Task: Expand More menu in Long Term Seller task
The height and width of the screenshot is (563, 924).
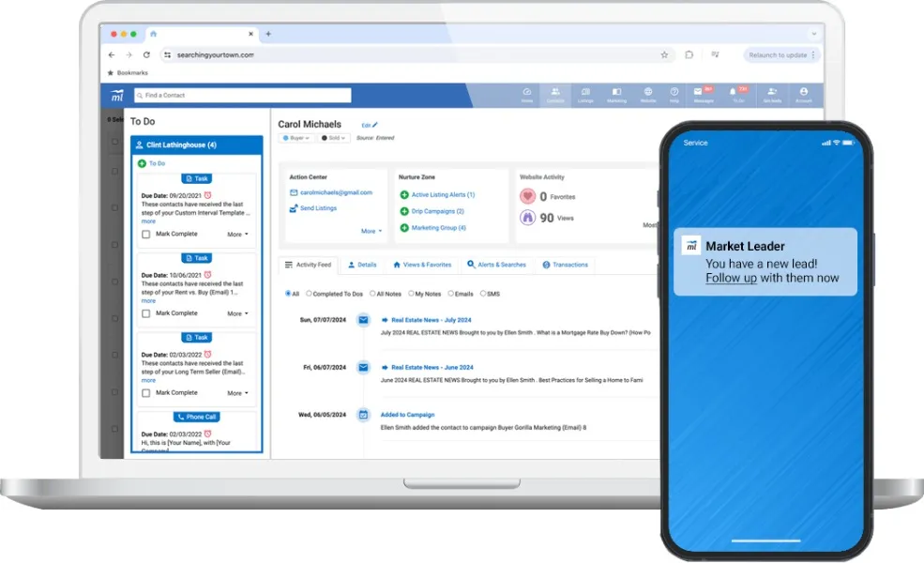Action: coord(238,393)
